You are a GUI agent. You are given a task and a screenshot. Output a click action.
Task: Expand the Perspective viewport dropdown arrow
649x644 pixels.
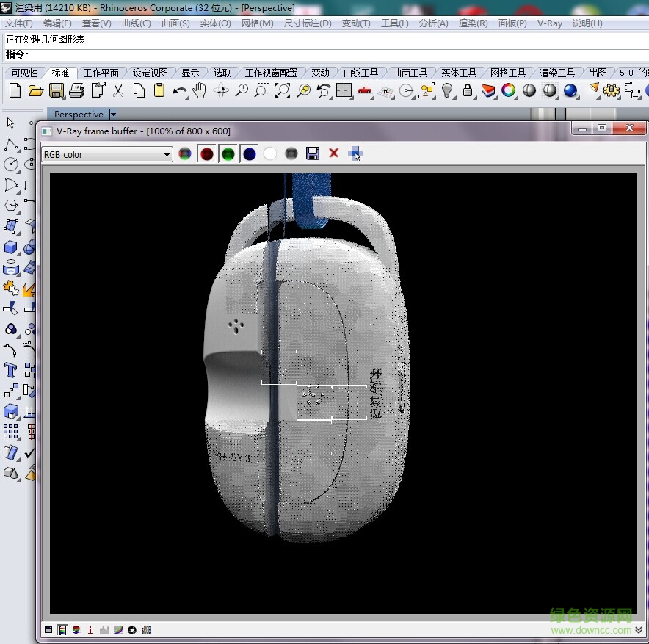(113, 115)
